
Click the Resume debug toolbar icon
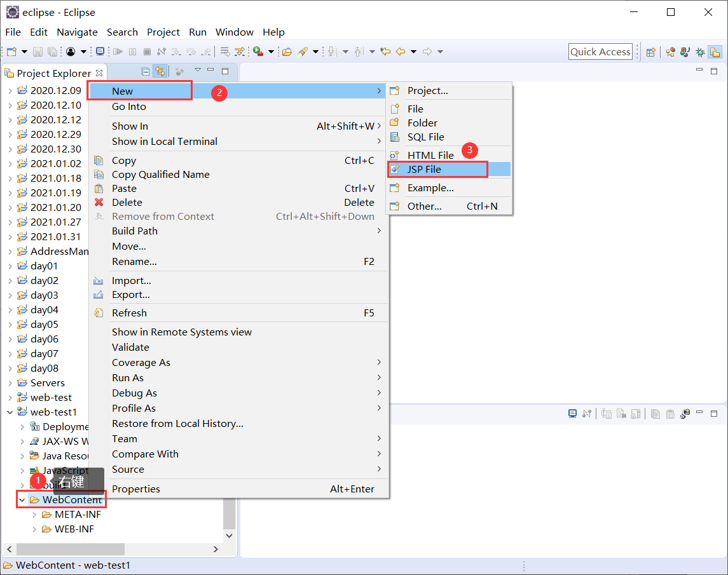tap(118, 51)
